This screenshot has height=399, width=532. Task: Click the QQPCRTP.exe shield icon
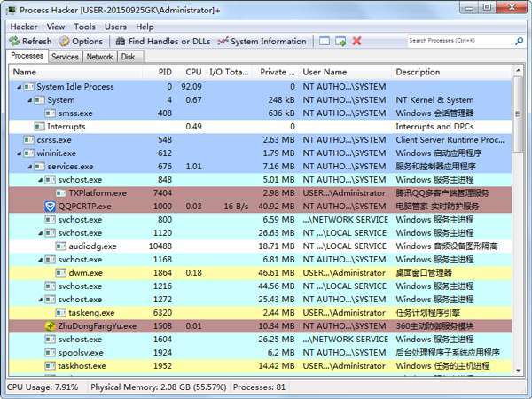point(51,207)
